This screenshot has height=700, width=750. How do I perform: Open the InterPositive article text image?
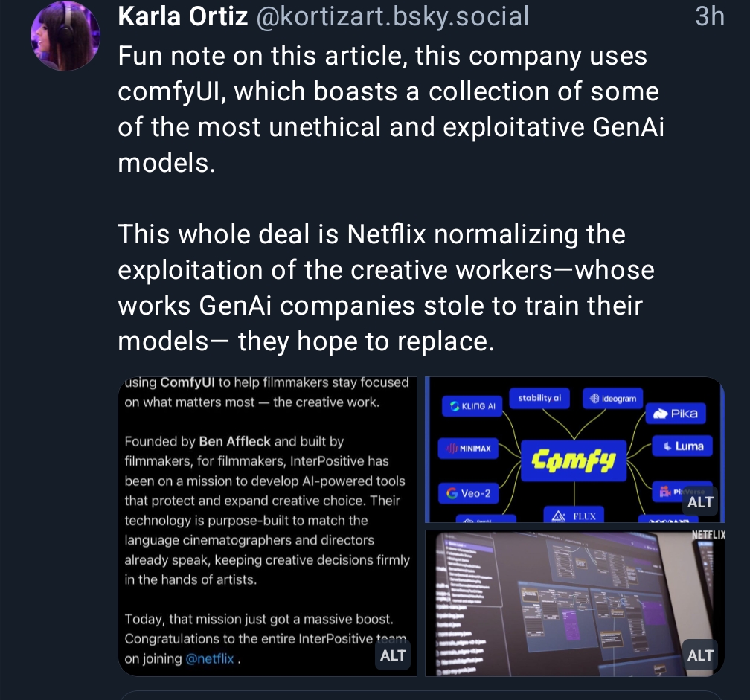[267, 521]
